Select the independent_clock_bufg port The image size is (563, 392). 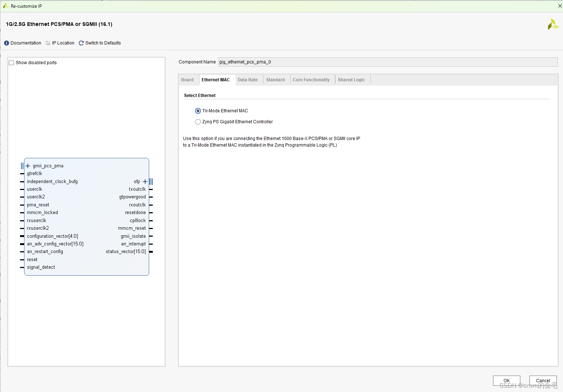point(52,182)
